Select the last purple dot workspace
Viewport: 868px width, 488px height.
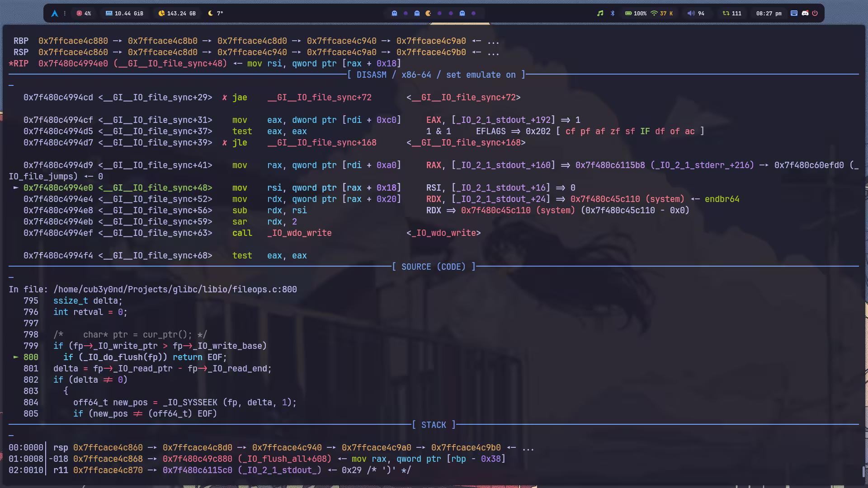coord(473,14)
